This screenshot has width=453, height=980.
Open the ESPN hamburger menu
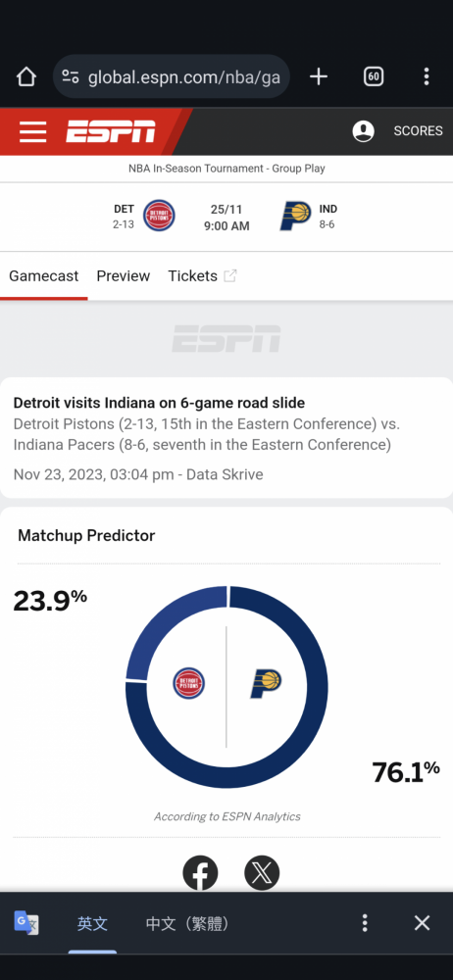pyautogui.click(x=32, y=132)
